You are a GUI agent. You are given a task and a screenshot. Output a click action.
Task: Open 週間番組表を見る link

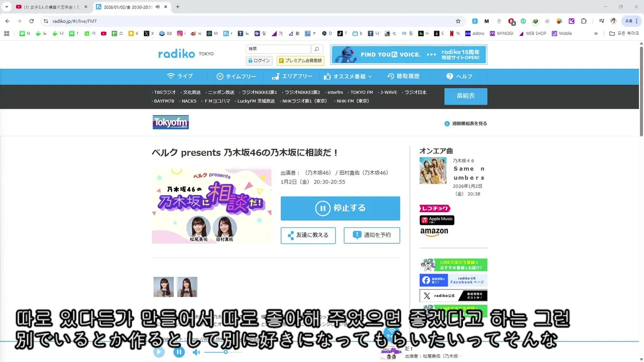click(465, 124)
